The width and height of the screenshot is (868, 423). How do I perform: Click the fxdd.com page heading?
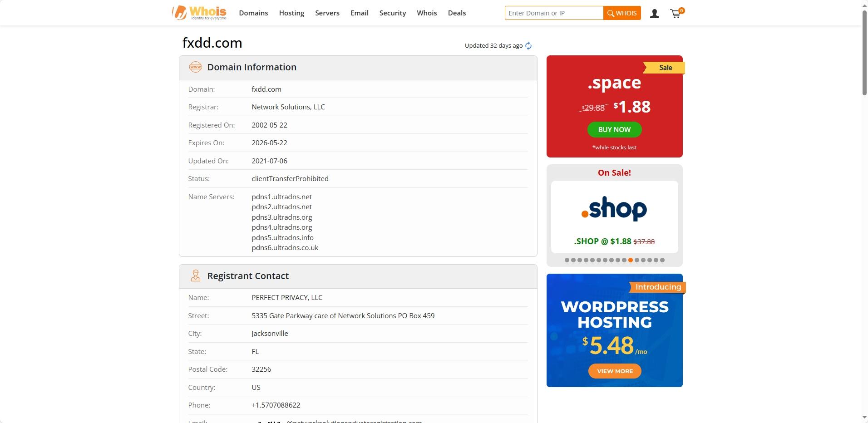click(x=212, y=43)
